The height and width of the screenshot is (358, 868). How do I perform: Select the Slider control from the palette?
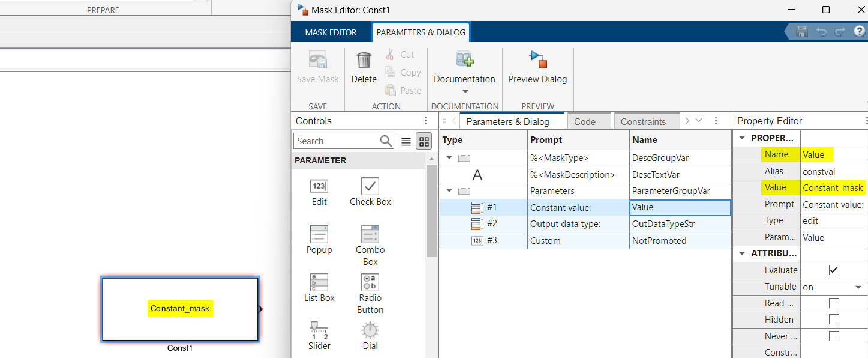coord(319,330)
